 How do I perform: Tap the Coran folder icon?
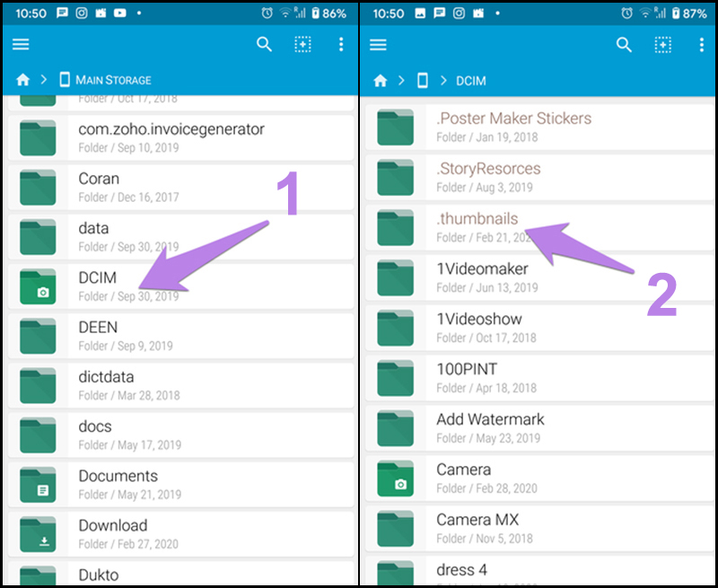click(38, 188)
